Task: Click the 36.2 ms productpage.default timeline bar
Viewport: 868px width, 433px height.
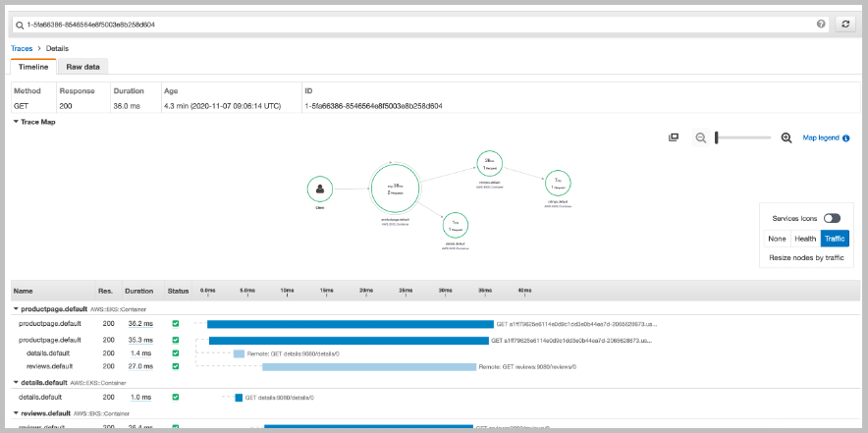Action: pyautogui.click(x=350, y=324)
